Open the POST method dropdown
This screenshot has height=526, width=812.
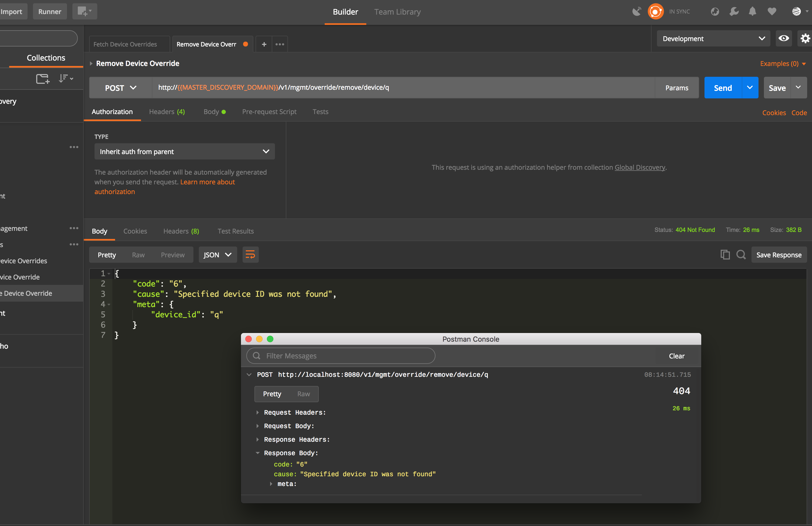click(x=120, y=88)
